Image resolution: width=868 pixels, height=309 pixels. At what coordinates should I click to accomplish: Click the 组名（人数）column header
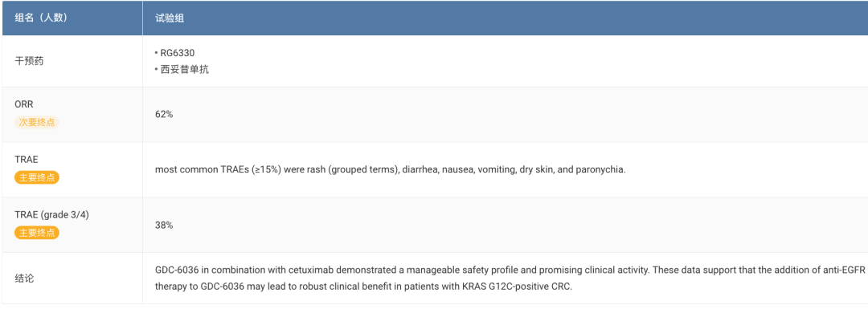pyautogui.click(x=40, y=18)
